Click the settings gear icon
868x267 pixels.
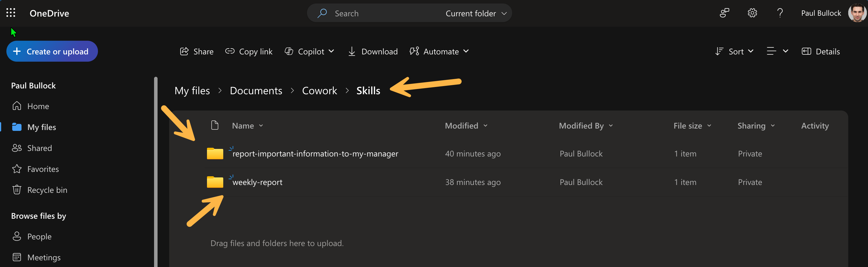[x=752, y=13]
